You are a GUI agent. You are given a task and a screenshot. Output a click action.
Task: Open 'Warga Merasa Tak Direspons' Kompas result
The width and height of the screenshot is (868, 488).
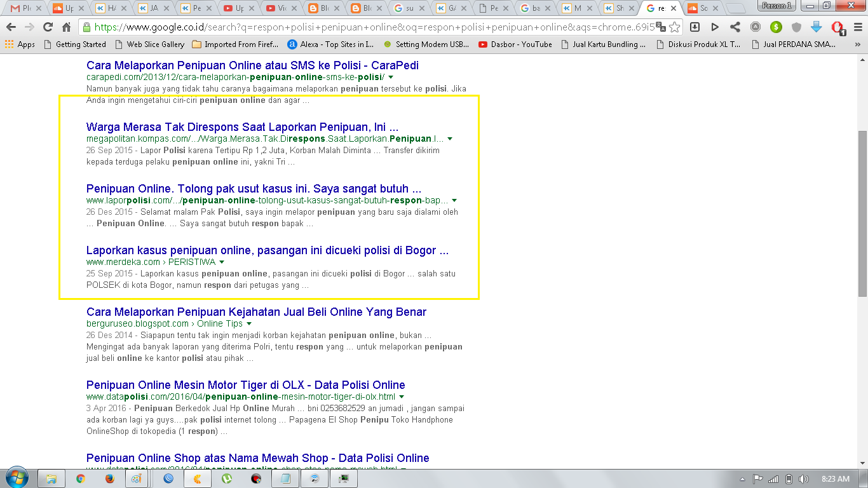pyautogui.click(x=242, y=127)
